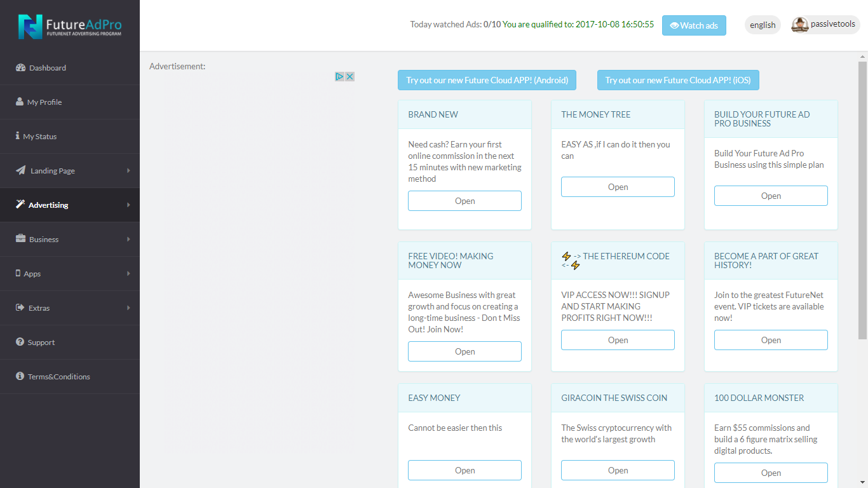Click the Apps phone icon

click(18, 273)
